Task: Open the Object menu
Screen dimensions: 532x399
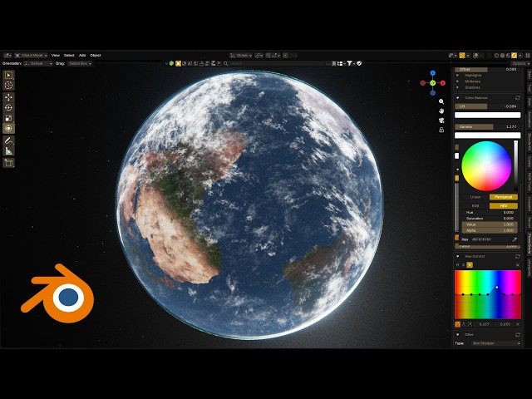Action: coord(96,56)
